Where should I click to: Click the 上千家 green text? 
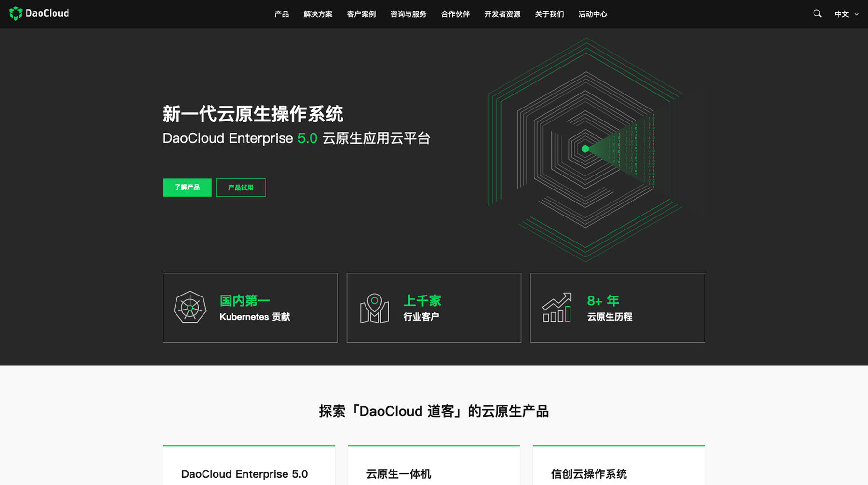(x=422, y=301)
